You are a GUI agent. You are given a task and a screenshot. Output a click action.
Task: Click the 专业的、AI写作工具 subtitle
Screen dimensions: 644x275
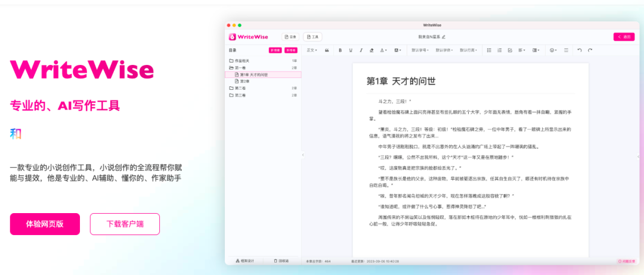(x=65, y=106)
